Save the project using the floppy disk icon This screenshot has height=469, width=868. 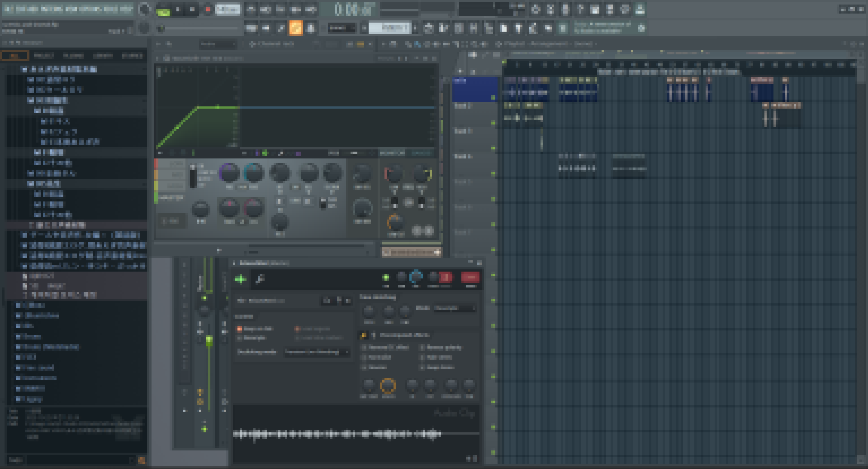pyautogui.click(x=595, y=9)
